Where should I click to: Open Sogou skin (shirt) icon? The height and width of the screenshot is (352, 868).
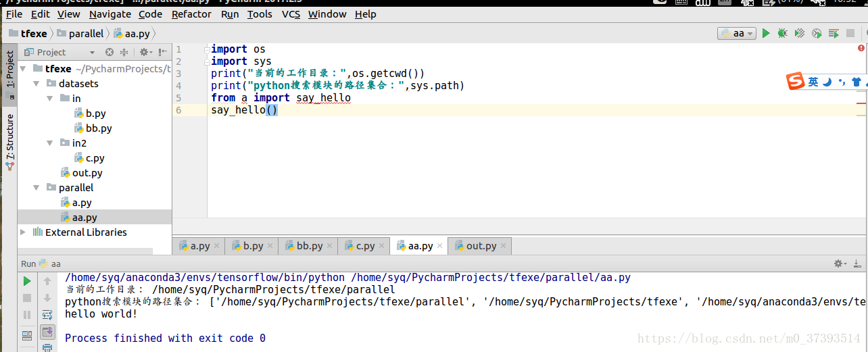857,82
